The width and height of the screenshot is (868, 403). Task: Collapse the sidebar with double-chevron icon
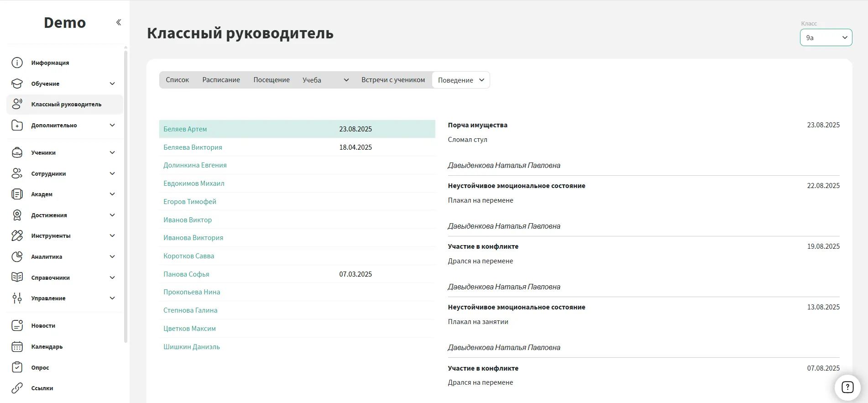(119, 22)
